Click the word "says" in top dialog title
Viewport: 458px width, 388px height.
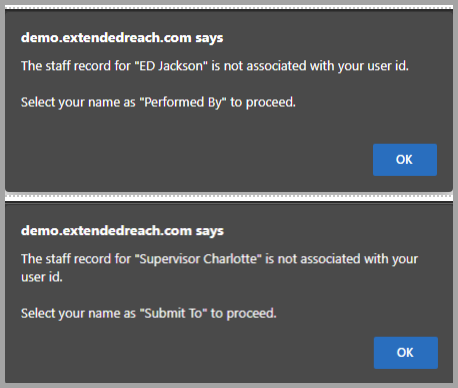pos(209,38)
